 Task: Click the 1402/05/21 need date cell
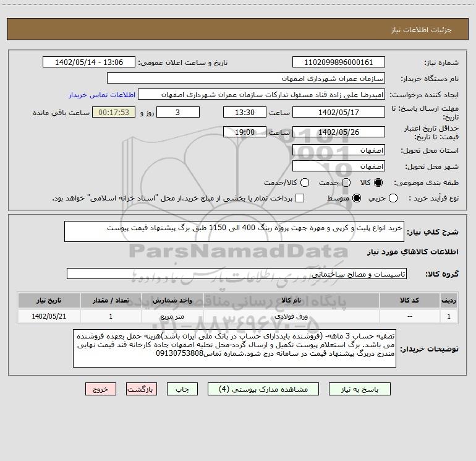[49, 316]
